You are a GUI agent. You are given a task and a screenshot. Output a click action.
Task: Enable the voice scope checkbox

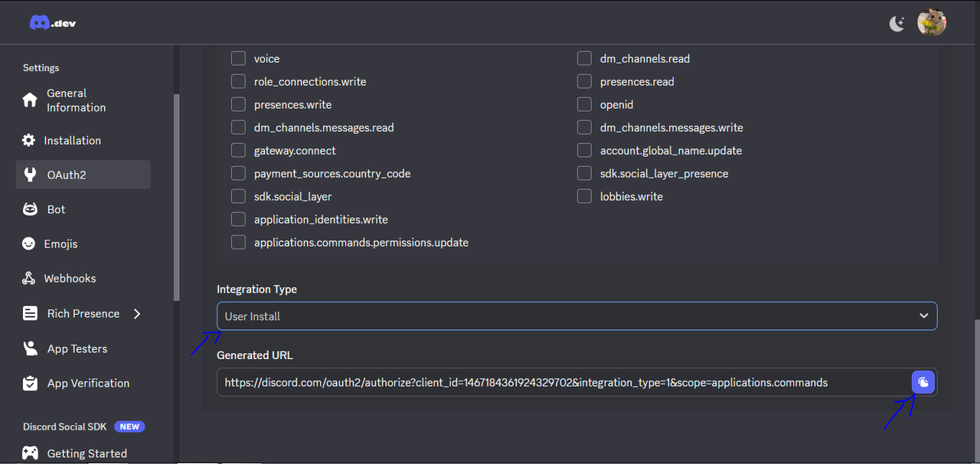coord(238,58)
